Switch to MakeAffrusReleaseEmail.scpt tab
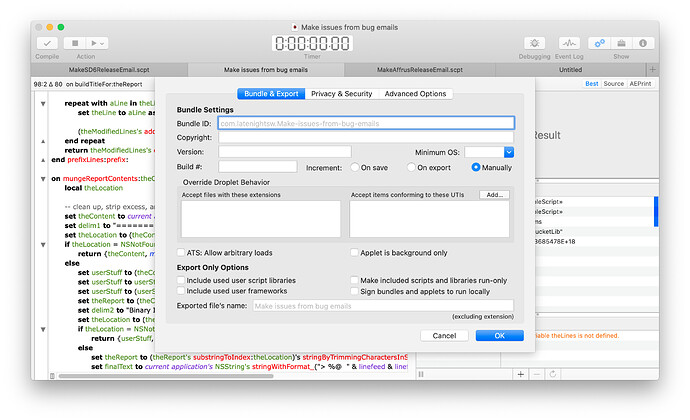The height and width of the screenshot is (420, 690). 420,70
